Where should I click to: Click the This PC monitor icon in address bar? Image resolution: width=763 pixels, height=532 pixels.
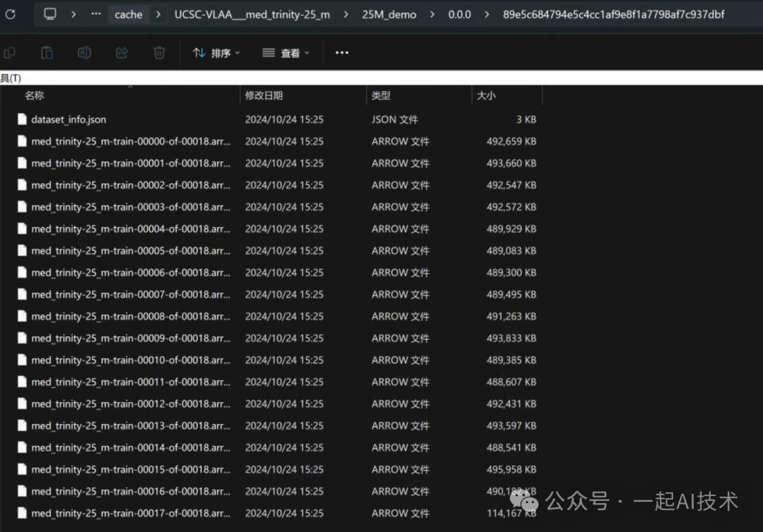pyautogui.click(x=50, y=14)
